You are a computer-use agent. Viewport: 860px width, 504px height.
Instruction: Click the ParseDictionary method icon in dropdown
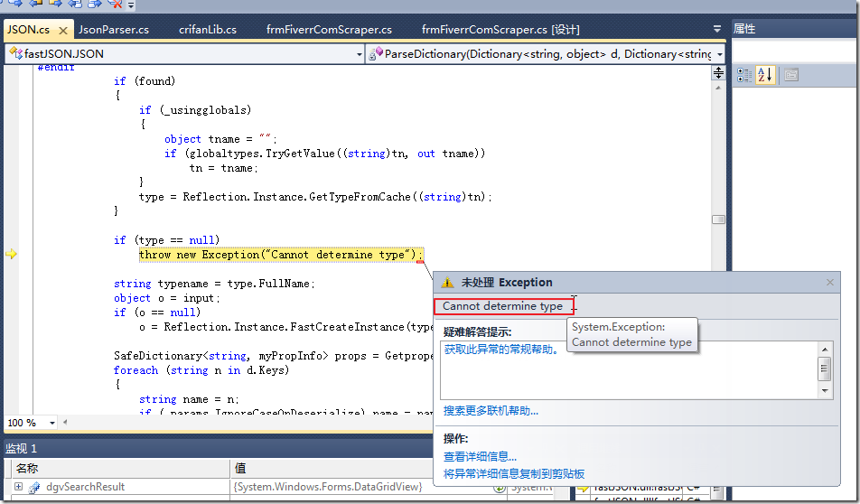point(376,53)
